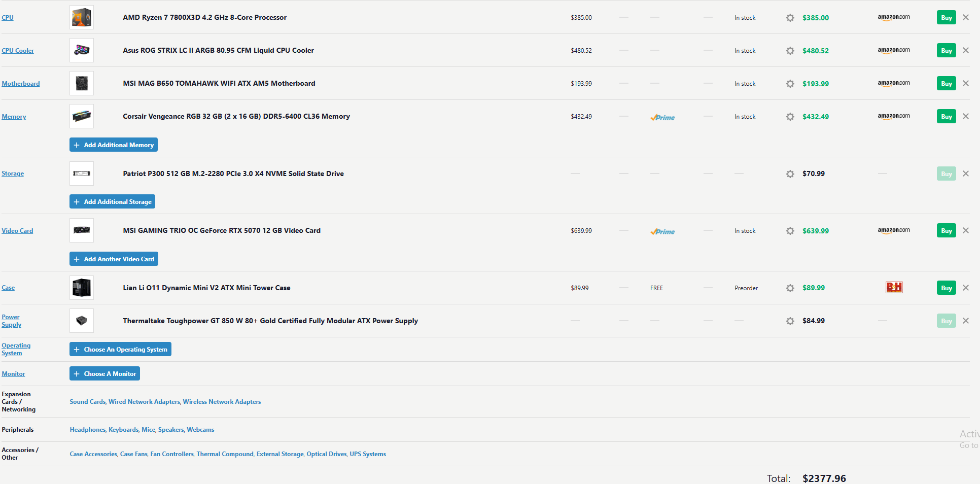Open the Power Supply category link
The width and height of the screenshot is (980, 484).
tap(11, 321)
